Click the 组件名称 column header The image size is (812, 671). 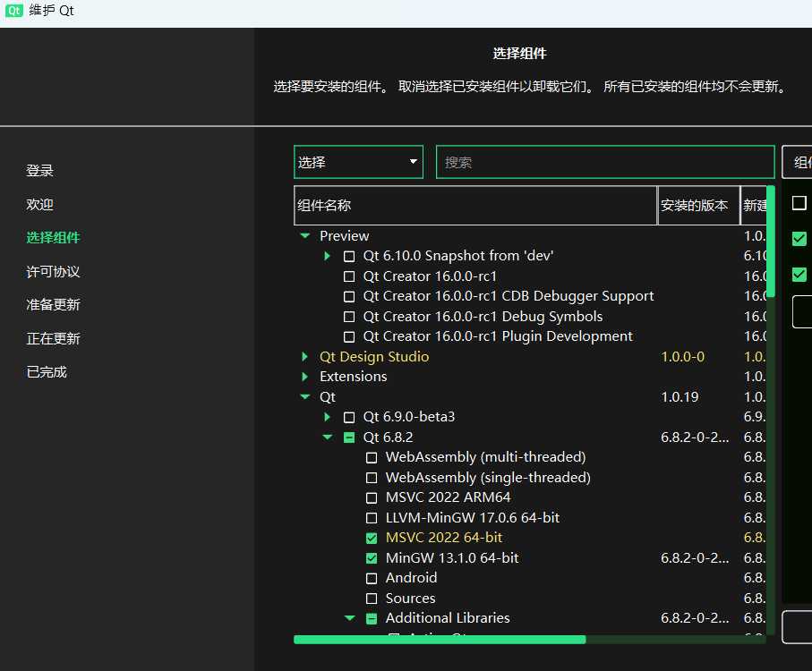coord(475,206)
